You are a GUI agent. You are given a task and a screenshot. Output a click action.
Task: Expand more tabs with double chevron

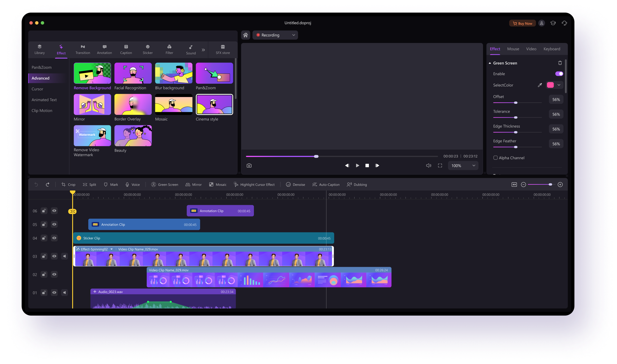[x=203, y=50]
